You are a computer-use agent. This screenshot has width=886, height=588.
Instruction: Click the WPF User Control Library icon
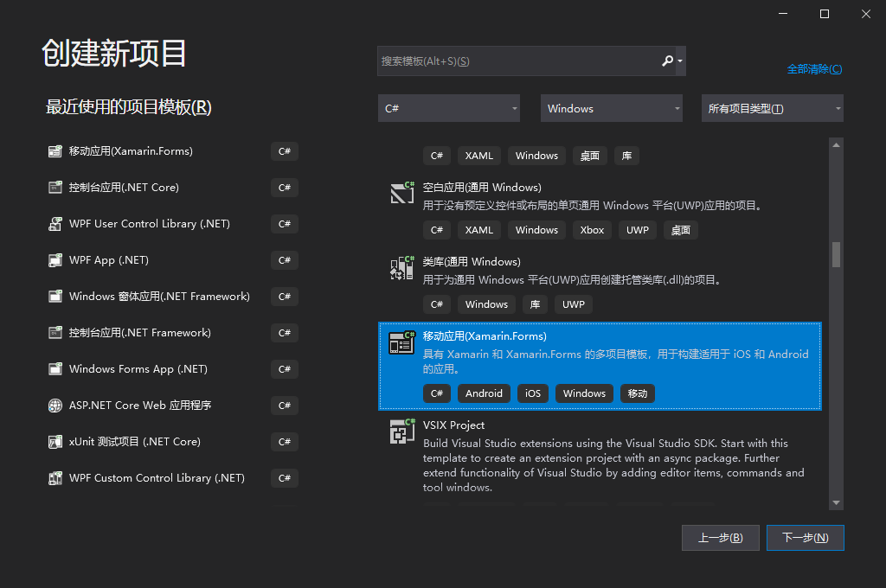click(55, 224)
